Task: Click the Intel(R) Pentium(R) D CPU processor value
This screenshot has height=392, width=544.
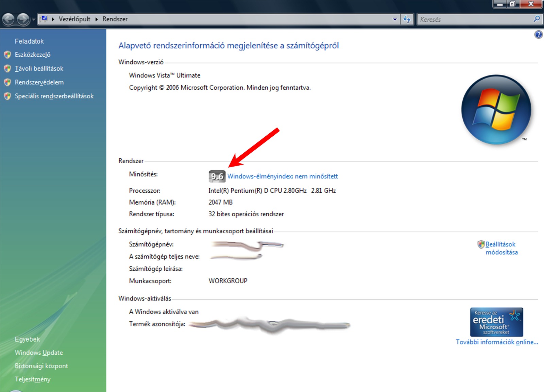Action: (272, 191)
